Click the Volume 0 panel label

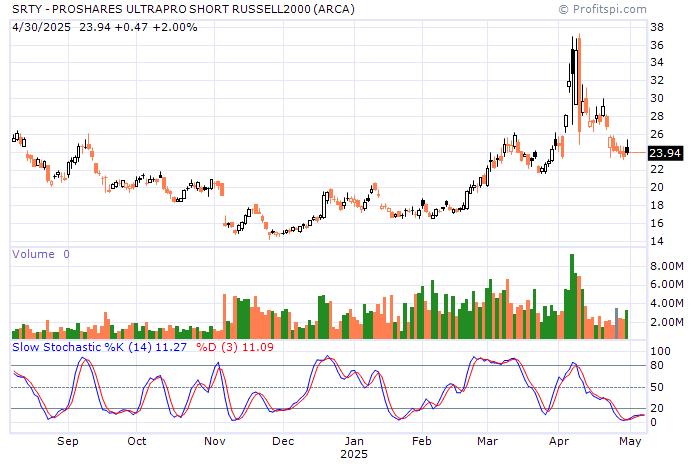pyautogui.click(x=41, y=254)
